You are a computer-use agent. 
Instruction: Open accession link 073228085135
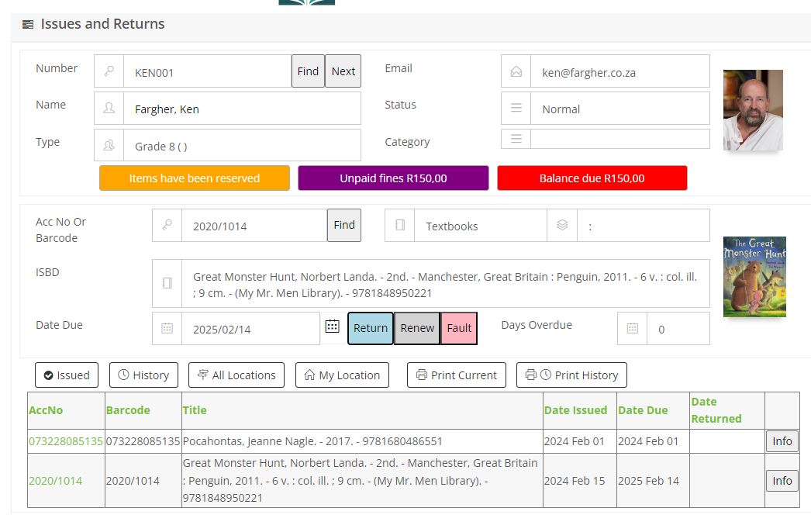tap(66, 441)
